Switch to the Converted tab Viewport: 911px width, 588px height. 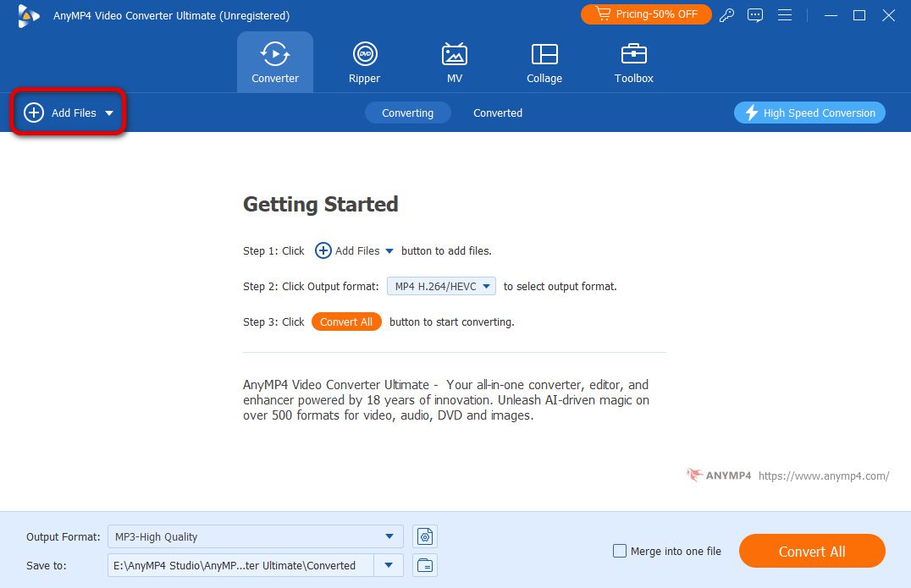click(498, 113)
